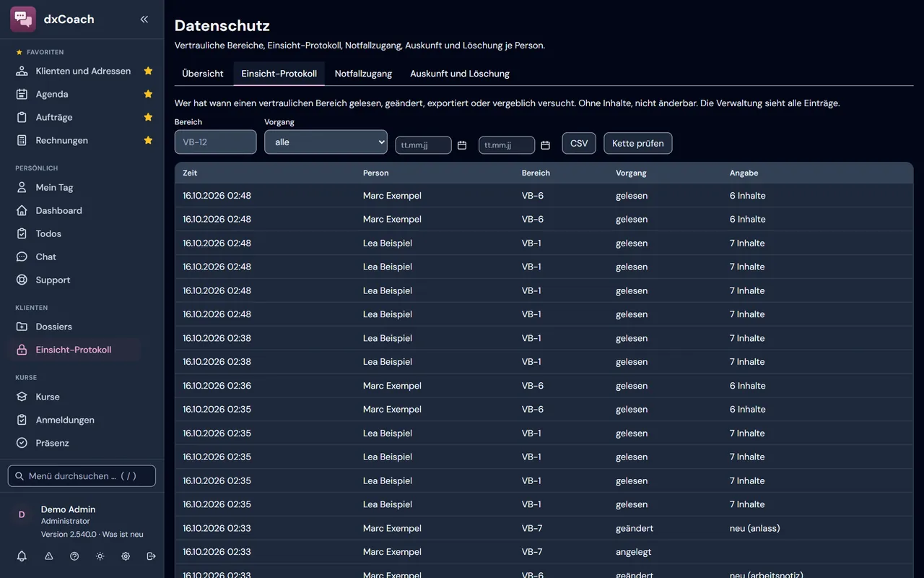Open the Auskunft und Löschung tab
The height and width of the screenshot is (578, 924).
[x=460, y=74]
